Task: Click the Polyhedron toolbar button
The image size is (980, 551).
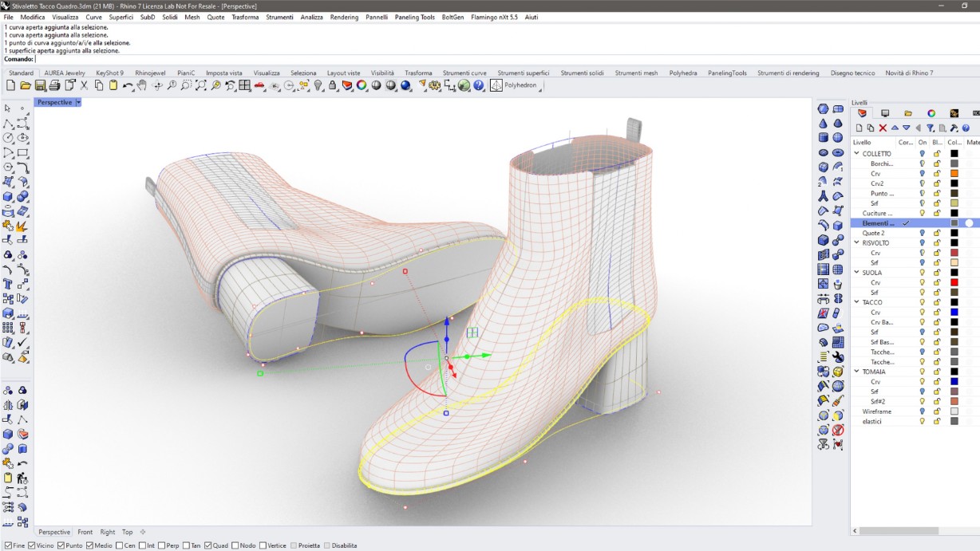Action: click(x=514, y=85)
